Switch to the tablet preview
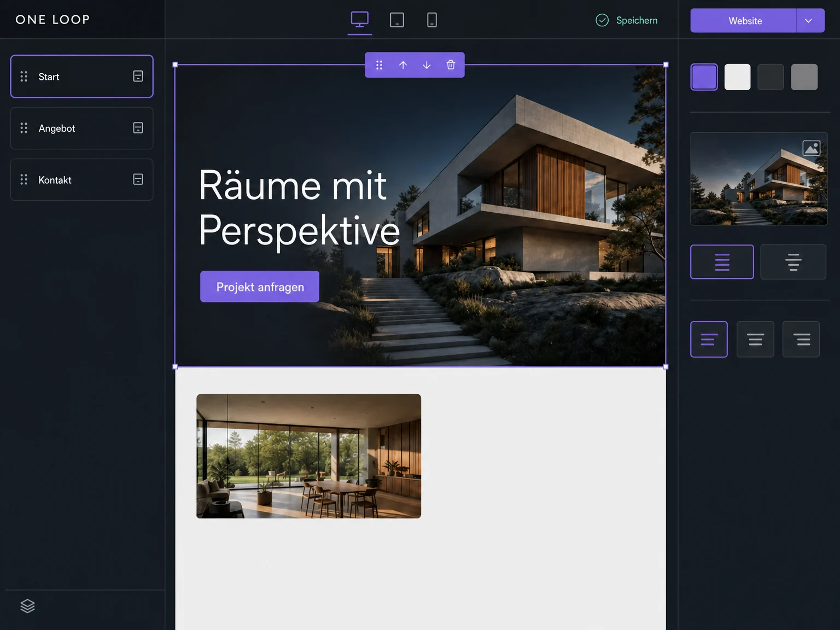 pos(397,20)
